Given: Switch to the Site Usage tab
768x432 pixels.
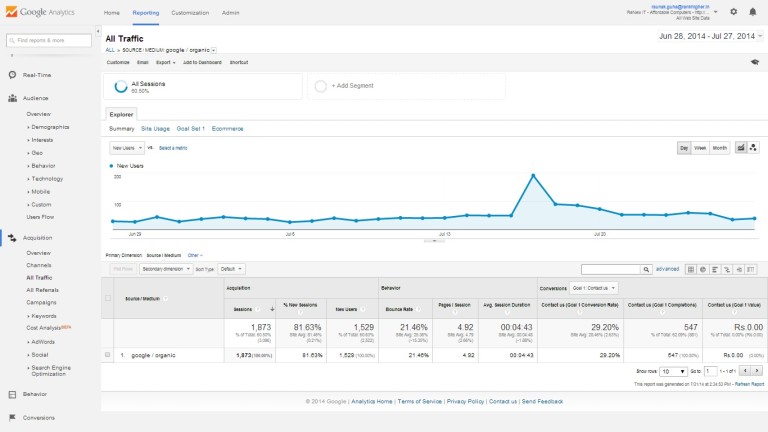Looking at the screenshot, I should point(155,128).
